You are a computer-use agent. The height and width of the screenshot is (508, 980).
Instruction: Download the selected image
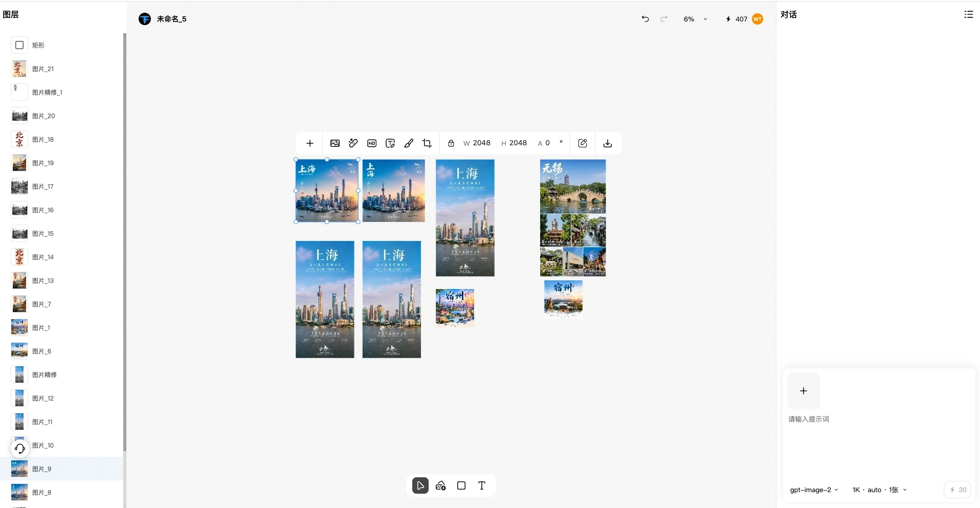608,143
